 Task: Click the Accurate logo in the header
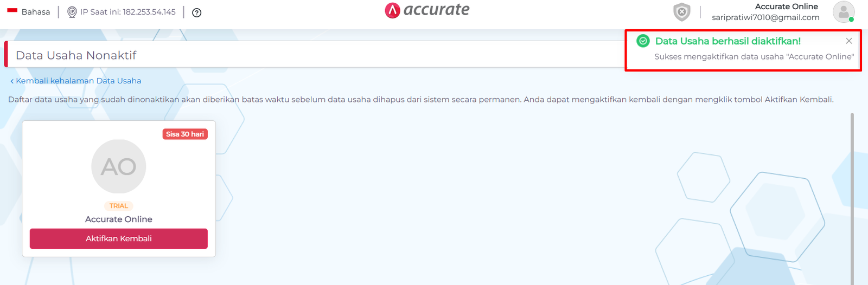coord(427,10)
